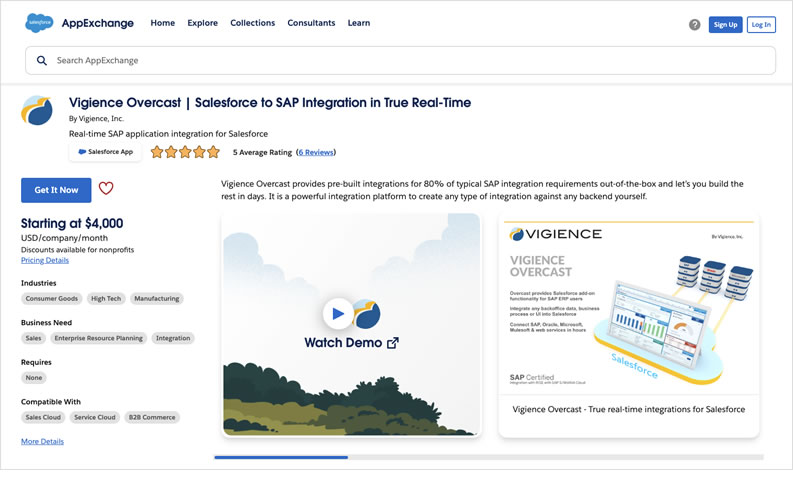Play the Watch Demo video
This screenshot has height=481, width=793.
point(338,314)
